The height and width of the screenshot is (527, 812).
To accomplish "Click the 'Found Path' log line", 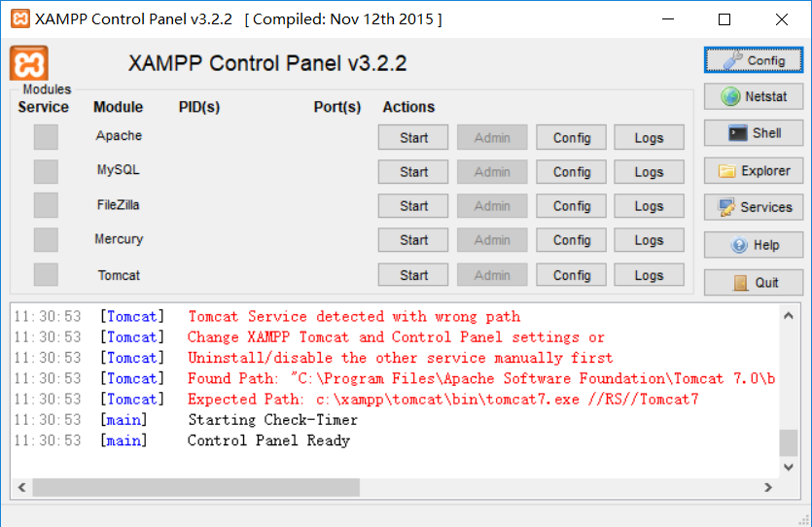I will (x=481, y=378).
